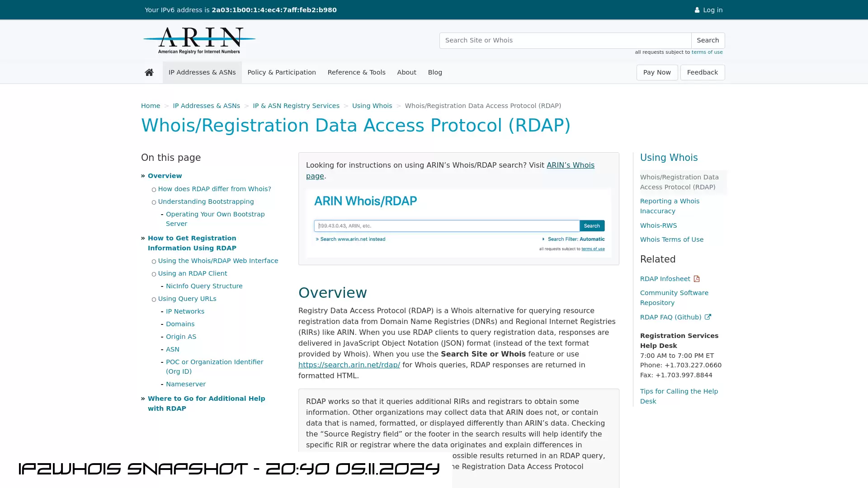This screenshot has width=868, height=488.
Task: Click the Pay Now button
Action: point(657,72)
